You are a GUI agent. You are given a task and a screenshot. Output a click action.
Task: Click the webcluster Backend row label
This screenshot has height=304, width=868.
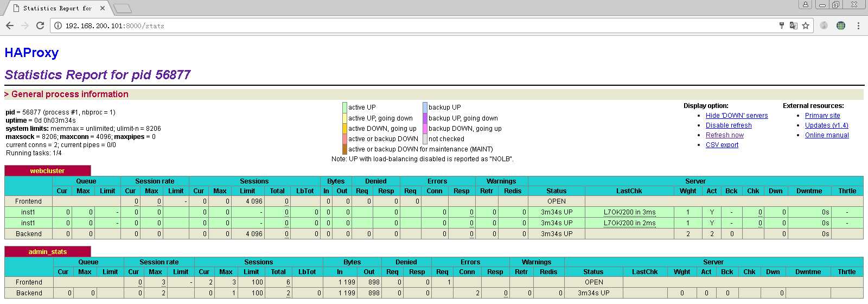tap(29, 234)
